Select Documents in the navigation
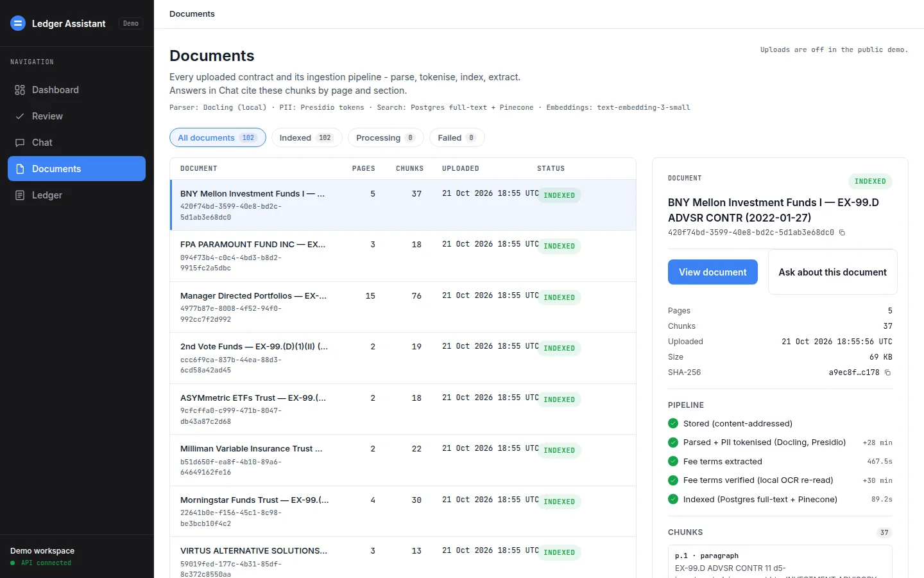Image resolution: width=924 pixels, height=578 pixels. (x=76, y=169)
